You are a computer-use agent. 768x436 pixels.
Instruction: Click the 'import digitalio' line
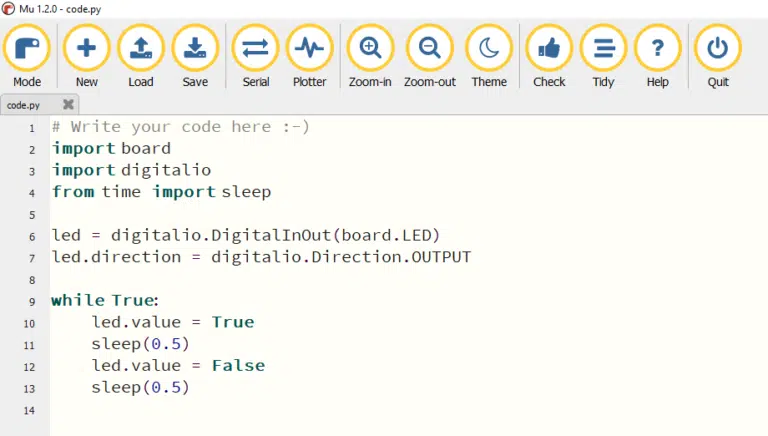132,170
